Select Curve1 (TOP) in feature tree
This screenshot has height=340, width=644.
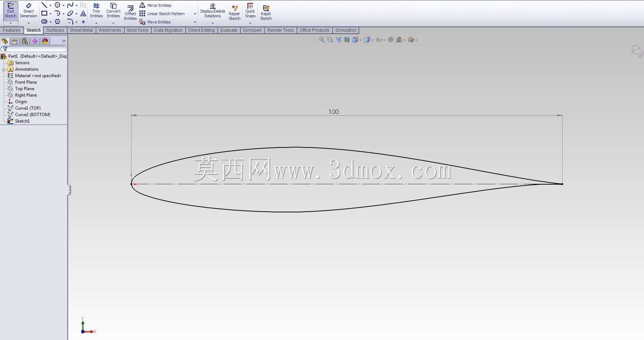coord(28,108)
